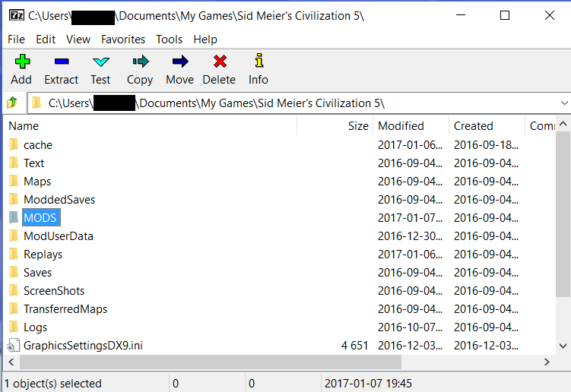Click the Test checkmark icon
Viewport: 571px width, 392px height.
[101, 62]
